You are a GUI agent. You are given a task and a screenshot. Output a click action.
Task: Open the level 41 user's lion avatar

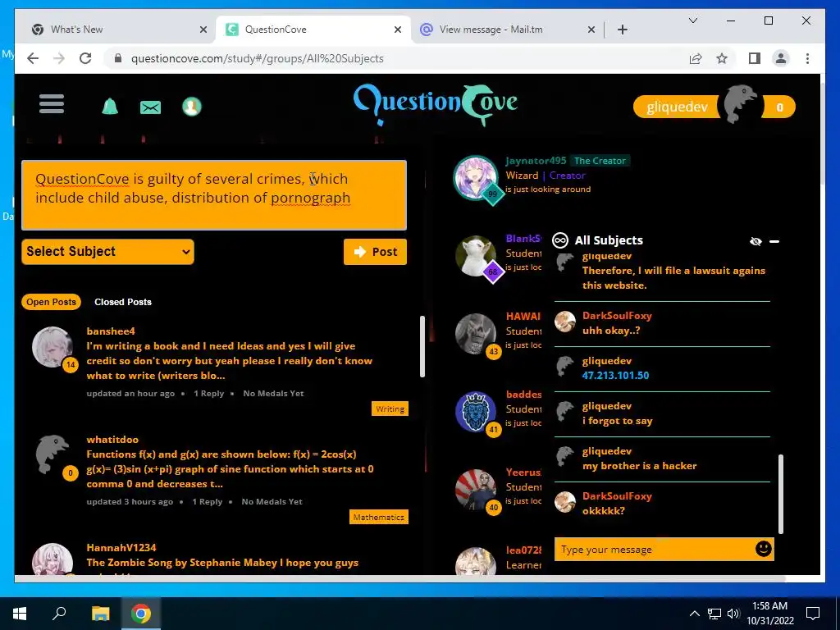point(475,412)
